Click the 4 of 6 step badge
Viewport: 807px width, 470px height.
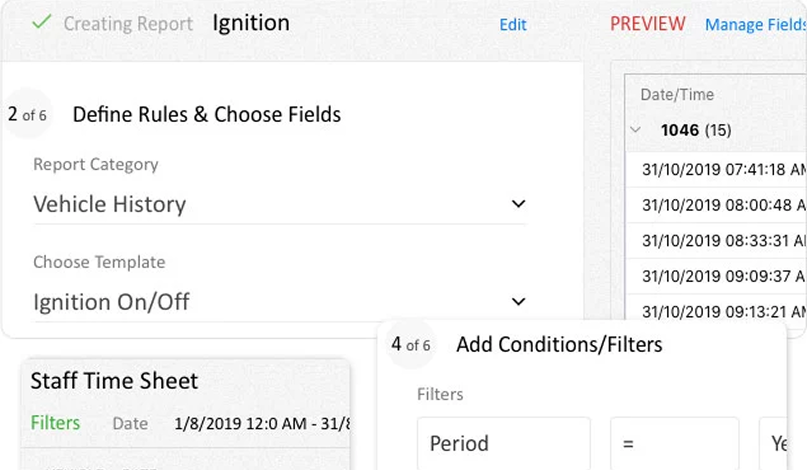coord(411,345)
